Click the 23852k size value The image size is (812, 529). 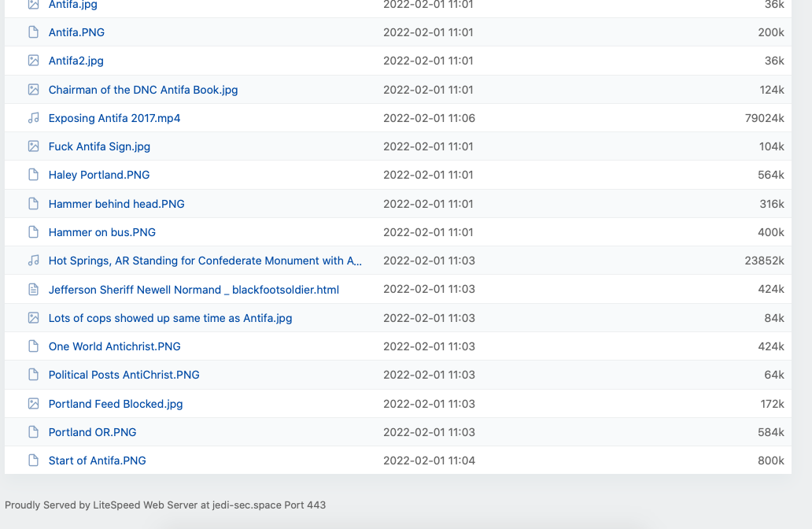[764, 261]
